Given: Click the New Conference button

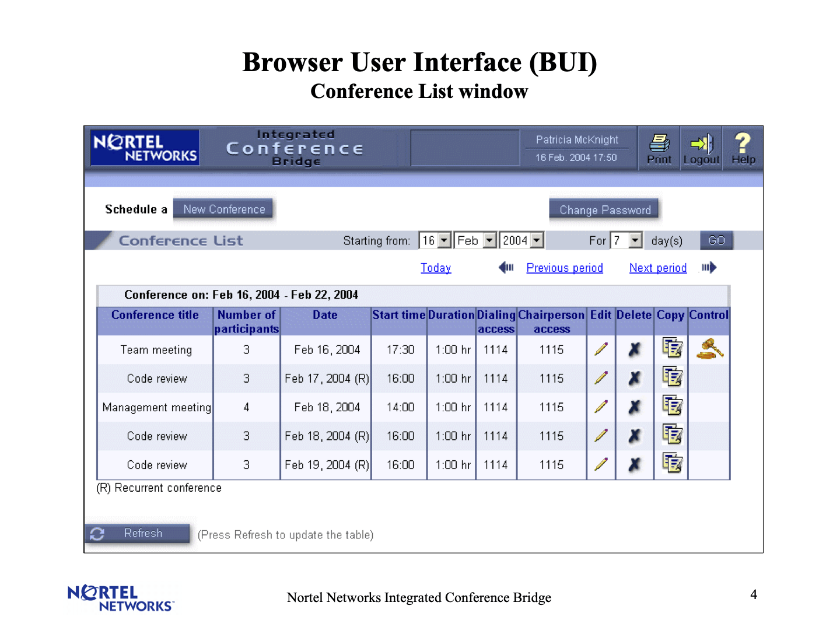Looking at the screenshot, I should pos(223,209).
